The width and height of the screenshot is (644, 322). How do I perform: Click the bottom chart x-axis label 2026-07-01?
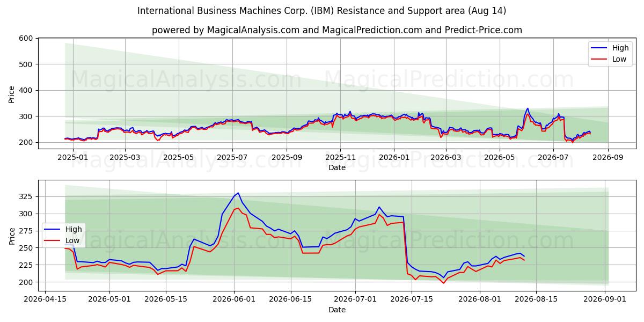tap(355, 299)
